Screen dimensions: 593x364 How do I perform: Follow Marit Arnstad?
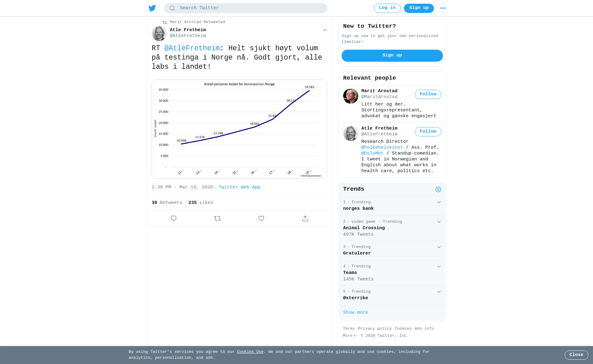point(428,94)
